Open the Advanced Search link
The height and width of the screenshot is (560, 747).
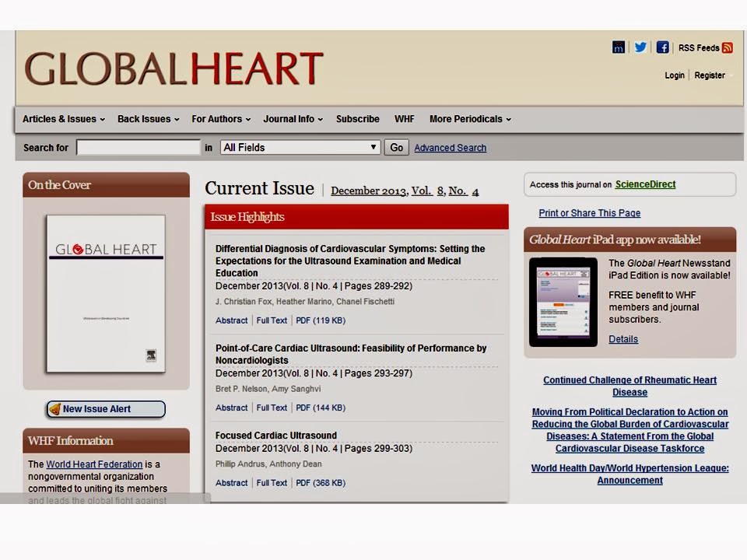point(451,148)
